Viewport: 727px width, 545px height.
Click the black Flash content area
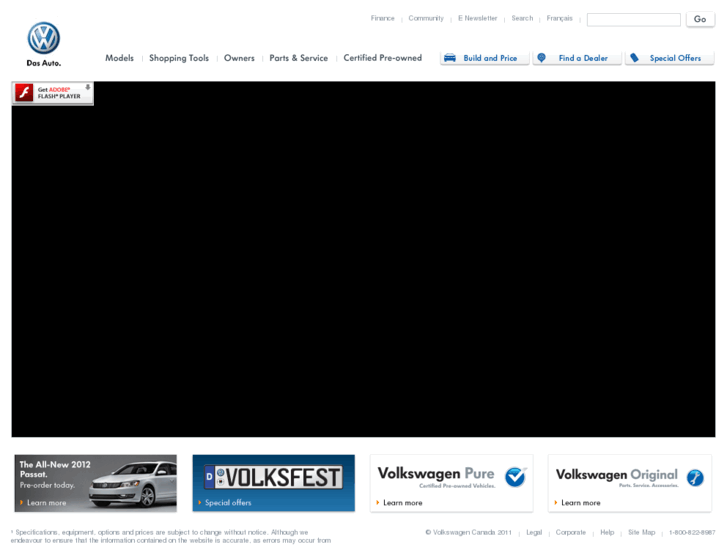click(x=364, y=260)
